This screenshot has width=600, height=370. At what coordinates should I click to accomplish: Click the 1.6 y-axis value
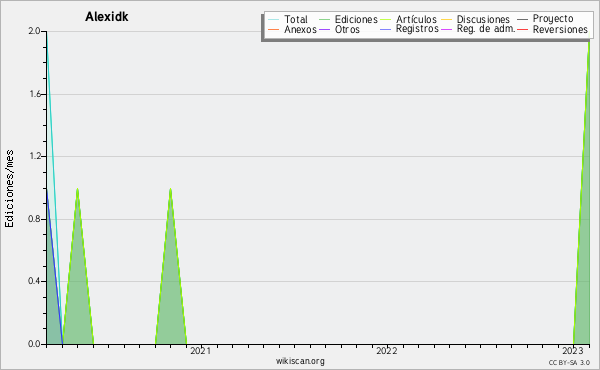34,94
